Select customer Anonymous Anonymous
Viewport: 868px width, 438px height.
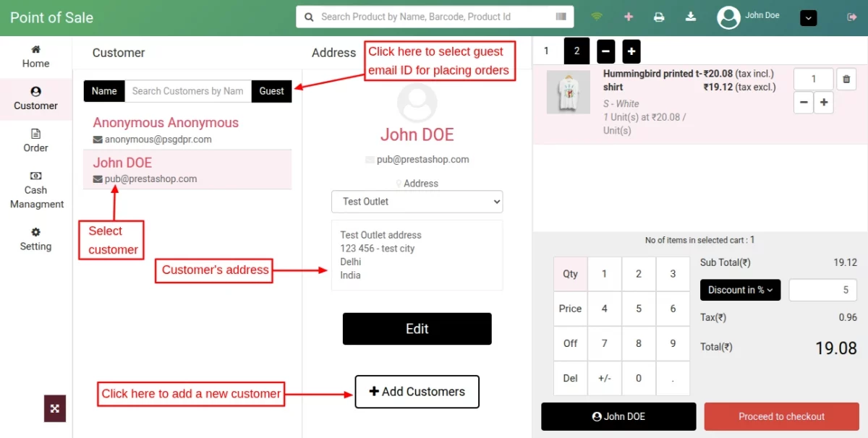tap(165, 123)
